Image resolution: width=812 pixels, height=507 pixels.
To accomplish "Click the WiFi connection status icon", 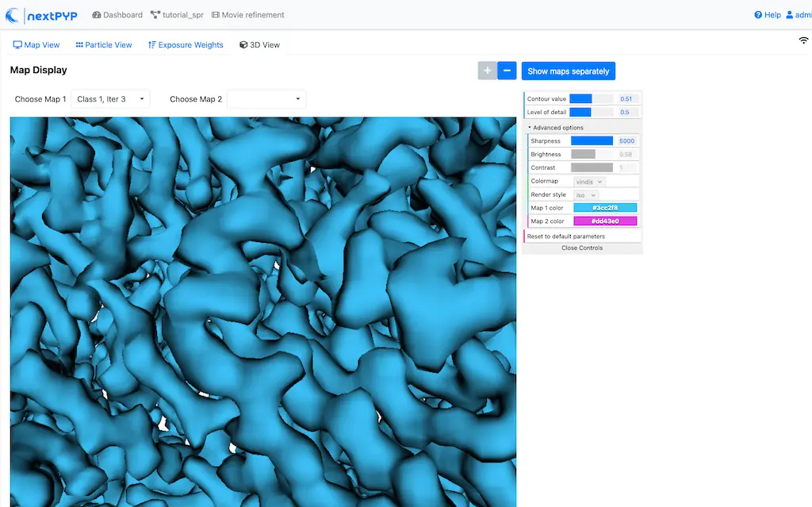I will (x=803, y=40).
